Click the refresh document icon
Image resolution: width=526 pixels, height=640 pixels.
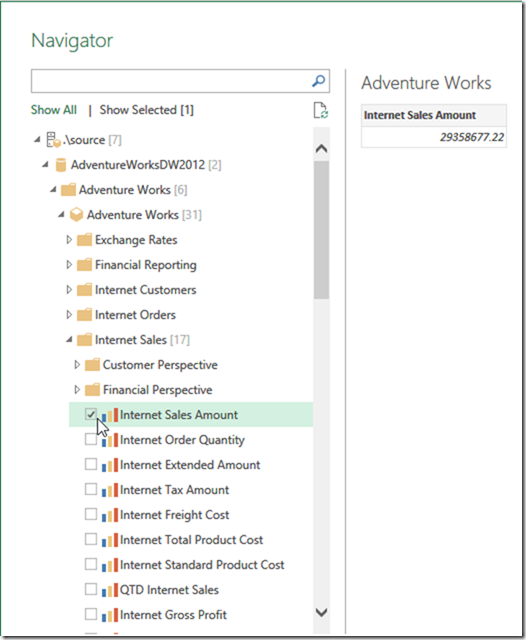(321, 110)
